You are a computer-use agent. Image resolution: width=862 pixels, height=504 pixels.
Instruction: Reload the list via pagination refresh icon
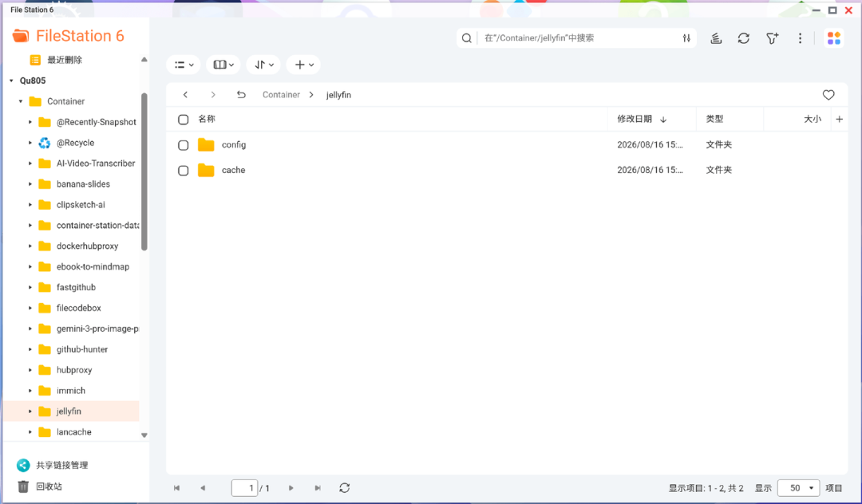click(x=344, y=487)
